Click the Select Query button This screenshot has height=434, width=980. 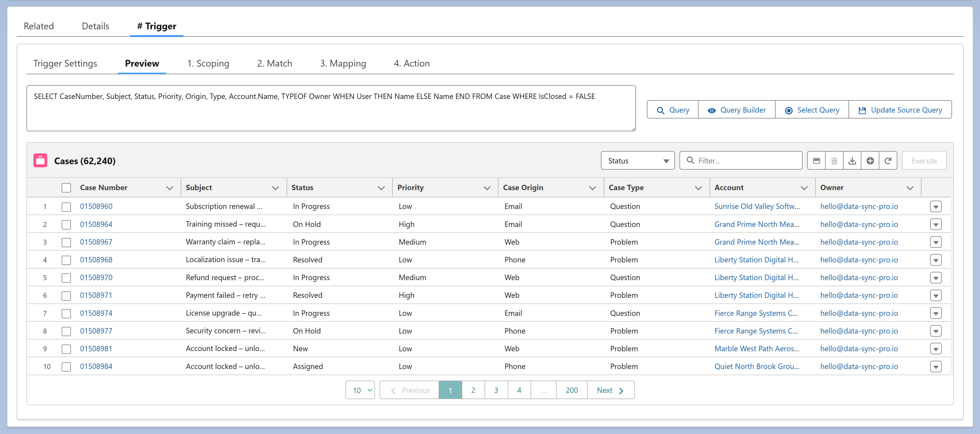(812, 110)
